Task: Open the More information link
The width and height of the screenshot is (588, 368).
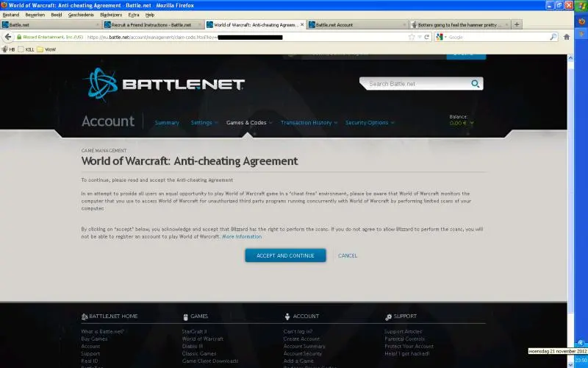Action: 242,236
